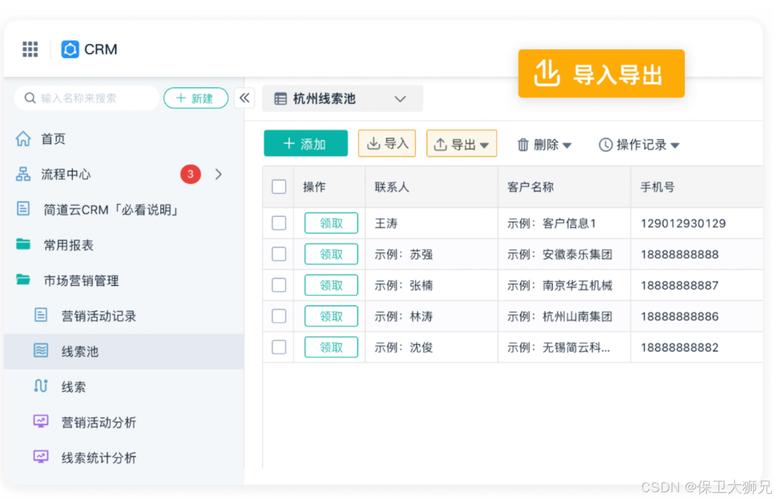Click the document icon beside 简道云CRM「必看说明」

click(23, 209)
